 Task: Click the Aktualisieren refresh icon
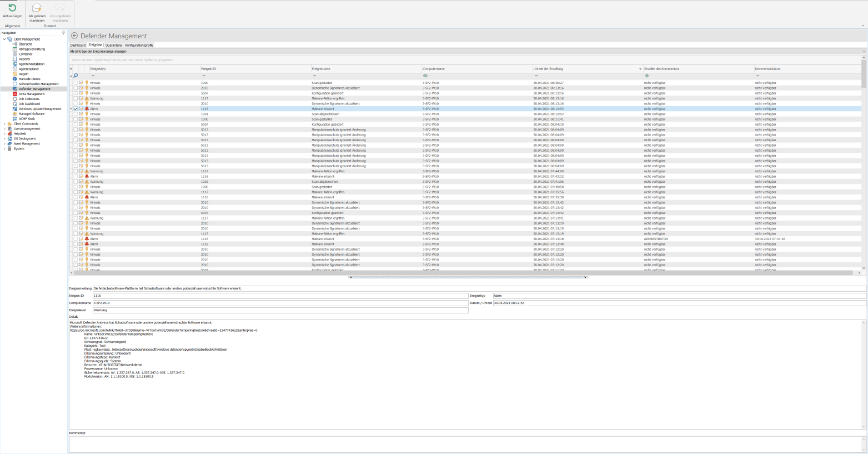12,8
